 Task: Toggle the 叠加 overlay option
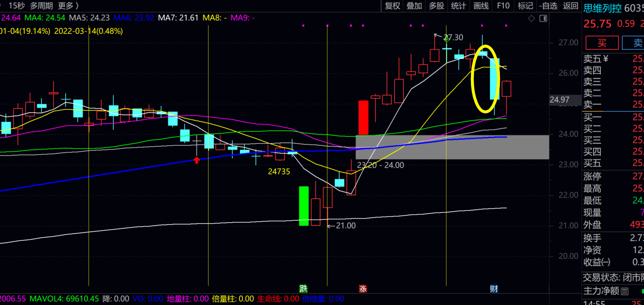coord(414,6)
